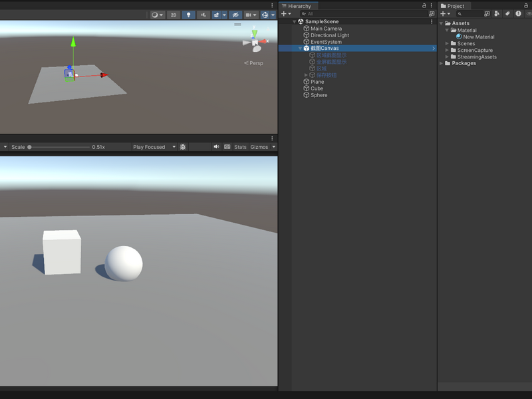Toggle Gizmos globe icon in Scene view
Screen dimensions: 532x399
tap(265, 15)
